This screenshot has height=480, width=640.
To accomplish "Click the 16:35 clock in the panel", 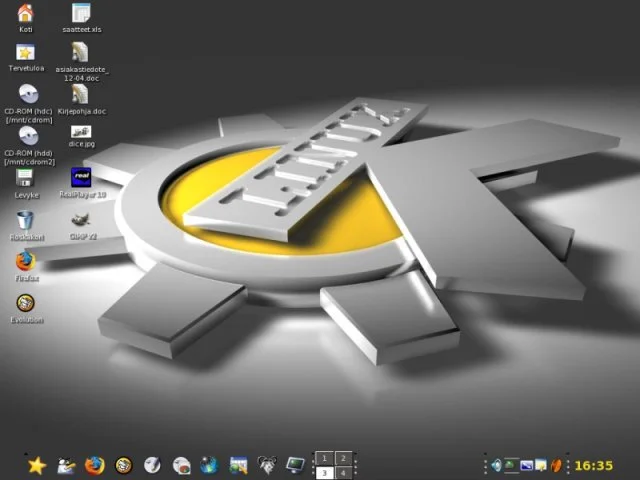I will 593,465.
